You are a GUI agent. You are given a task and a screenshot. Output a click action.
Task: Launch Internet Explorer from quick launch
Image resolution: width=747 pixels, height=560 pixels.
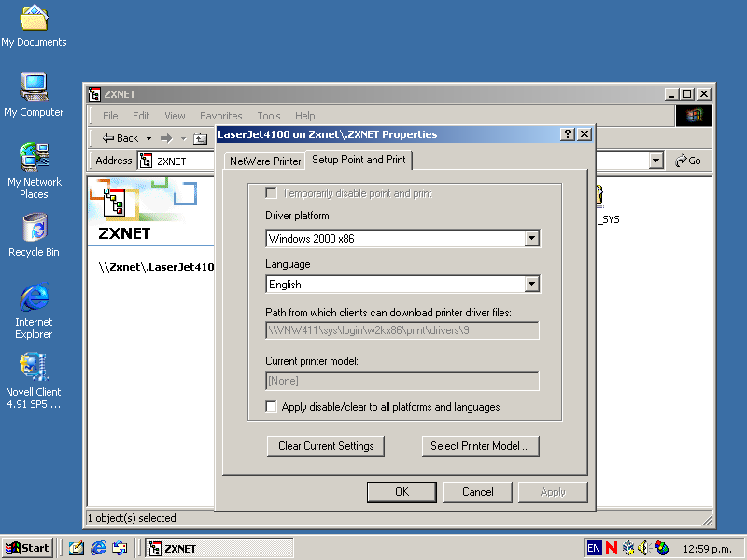(98, 548)
